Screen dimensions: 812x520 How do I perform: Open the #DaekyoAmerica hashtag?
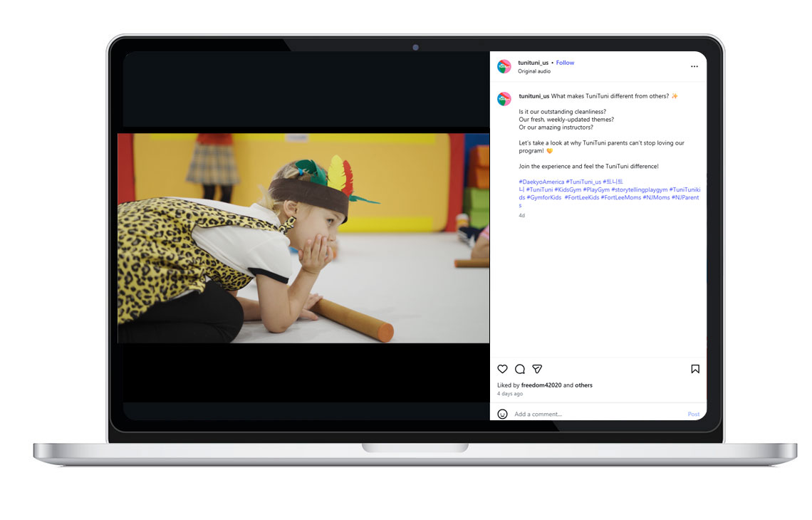click(541, 182)
